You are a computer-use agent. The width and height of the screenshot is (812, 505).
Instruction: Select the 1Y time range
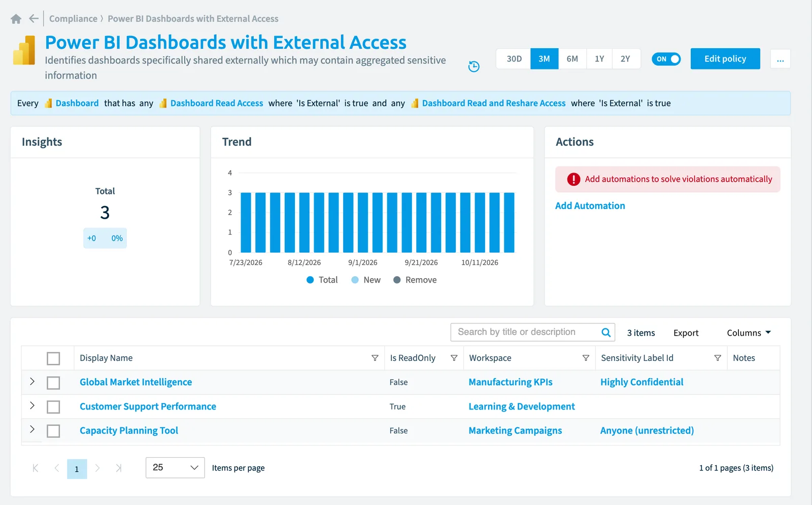point(599,59)
